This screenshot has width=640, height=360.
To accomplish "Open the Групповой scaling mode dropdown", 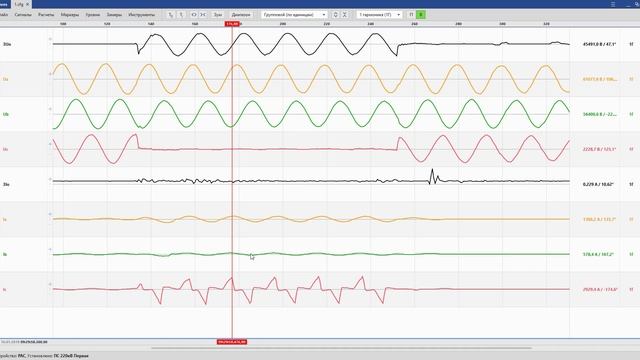I will coord(294,15).
